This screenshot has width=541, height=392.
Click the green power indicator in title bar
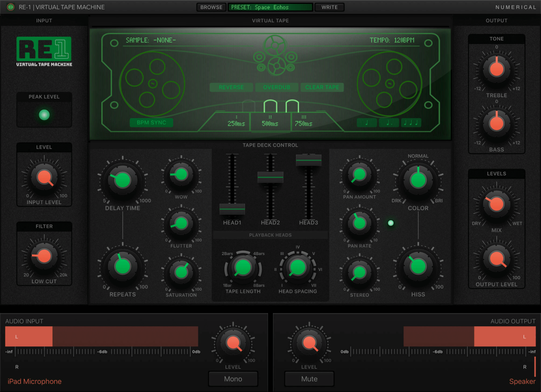click(11, 7)
